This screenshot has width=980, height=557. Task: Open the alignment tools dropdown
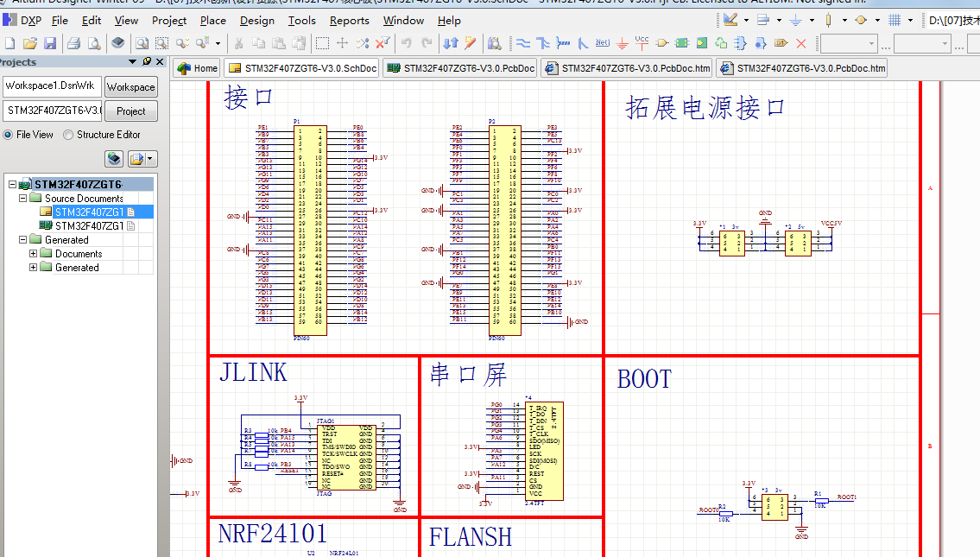point(779,20)
